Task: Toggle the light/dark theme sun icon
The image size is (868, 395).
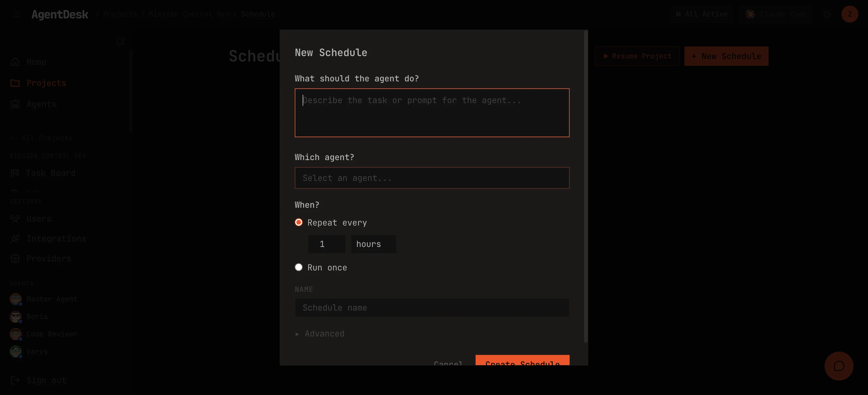Action: [827, 14]
